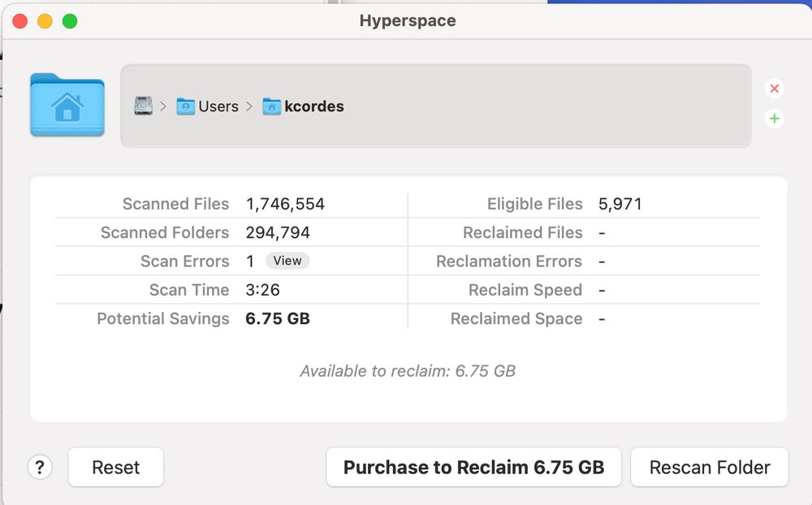Click the Reset button

pos(116,467)
